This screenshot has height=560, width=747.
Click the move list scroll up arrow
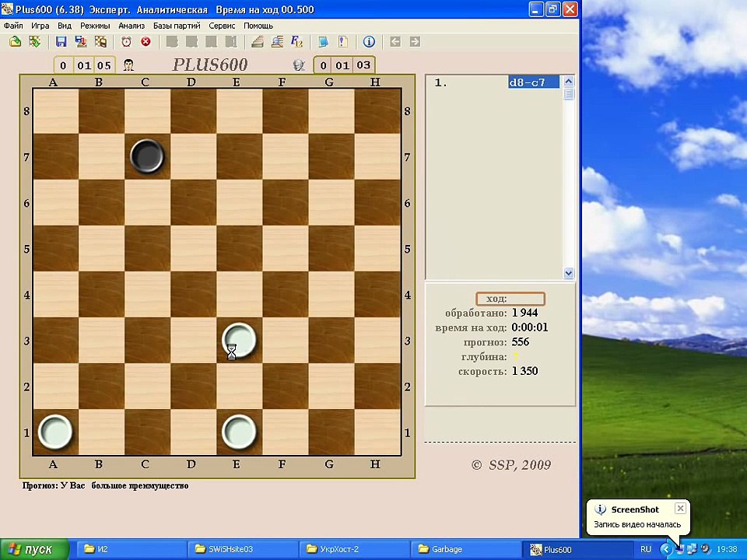click(569, 82)
